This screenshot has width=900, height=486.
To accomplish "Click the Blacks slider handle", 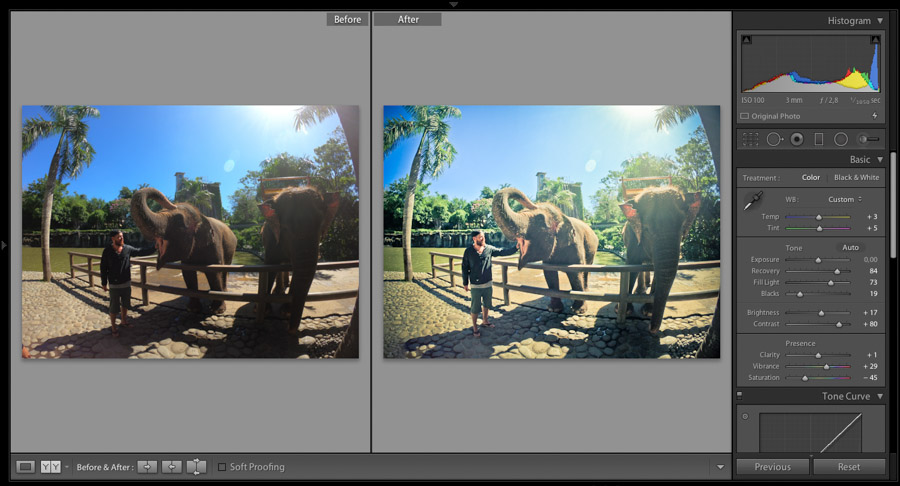I will (x=800, y=294).
